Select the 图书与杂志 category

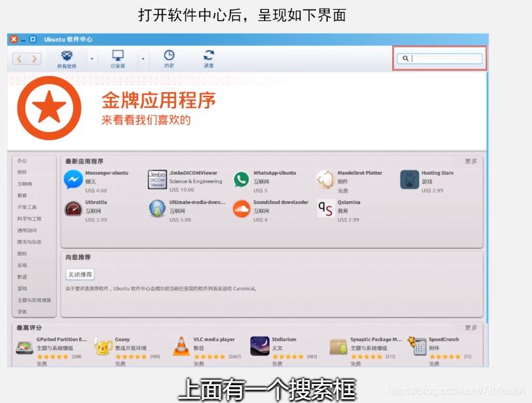pyautogui.click(x=29, y=242)
